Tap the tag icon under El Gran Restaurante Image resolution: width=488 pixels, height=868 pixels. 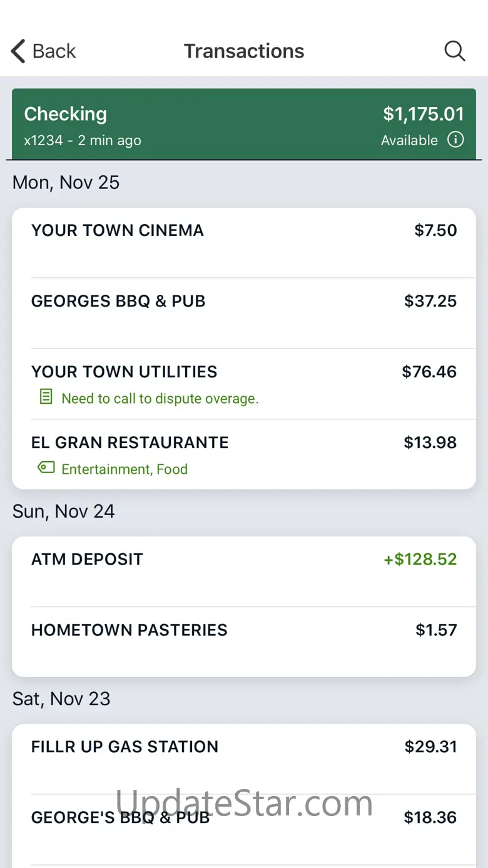46,467
